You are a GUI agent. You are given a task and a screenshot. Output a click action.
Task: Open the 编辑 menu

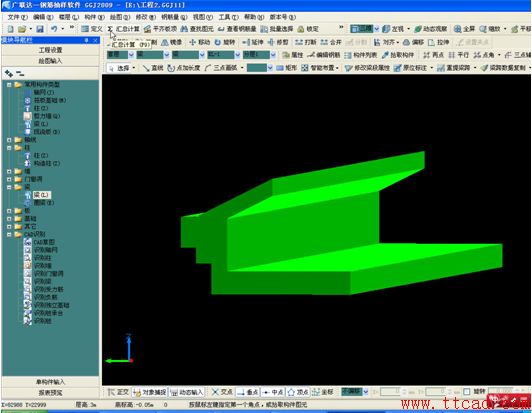pos(43,17)
